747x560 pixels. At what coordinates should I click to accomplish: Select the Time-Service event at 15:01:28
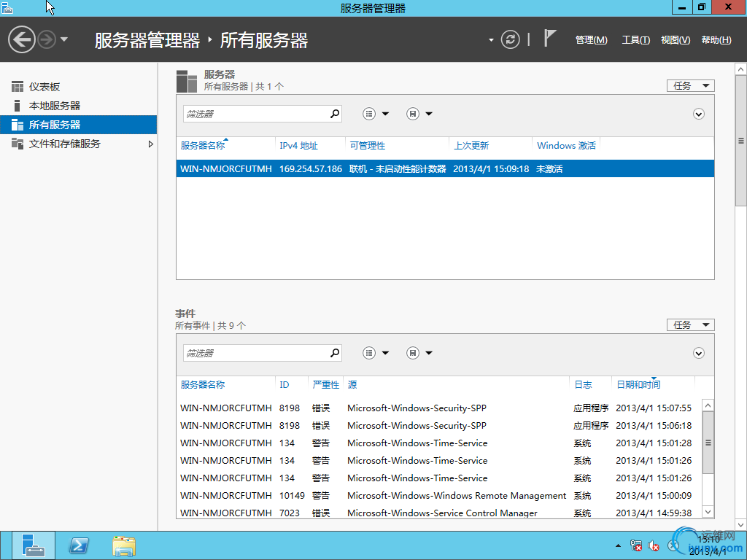tap(439, 443)
